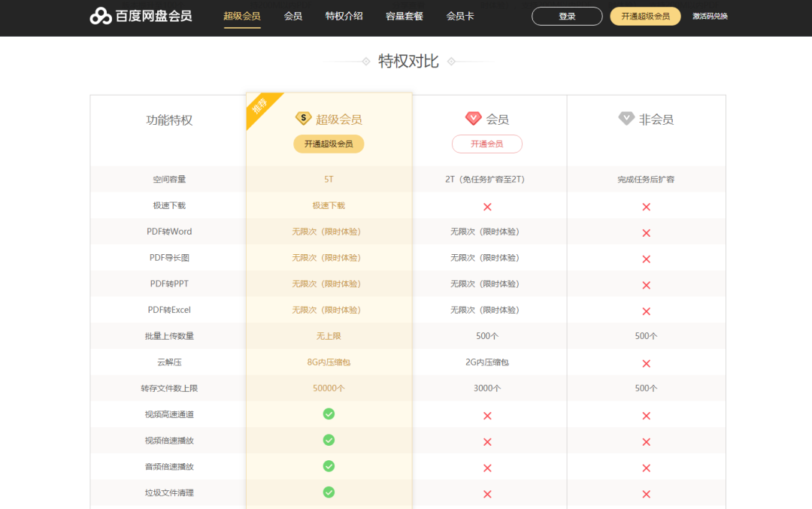Screen dimensions: 812x509
Task: Open the 特权介绍 tab
Action: tap(344, 16)
